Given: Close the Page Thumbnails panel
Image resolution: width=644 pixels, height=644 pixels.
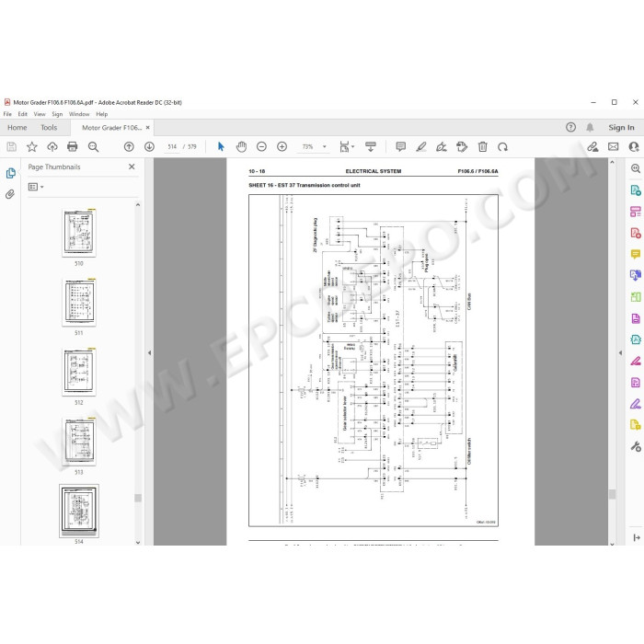Looking at the screenshot, I should coord(132,167).
